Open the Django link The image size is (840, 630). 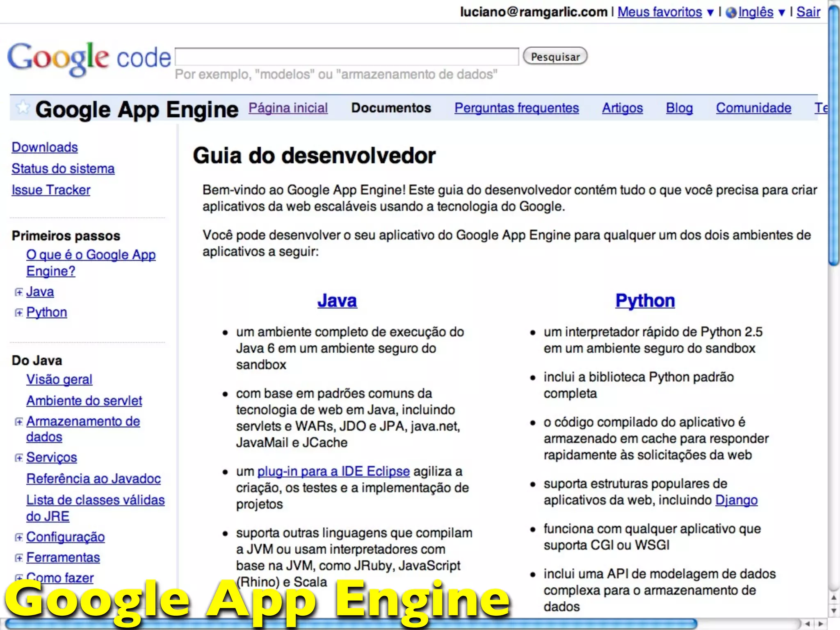(x=736, y=500)
